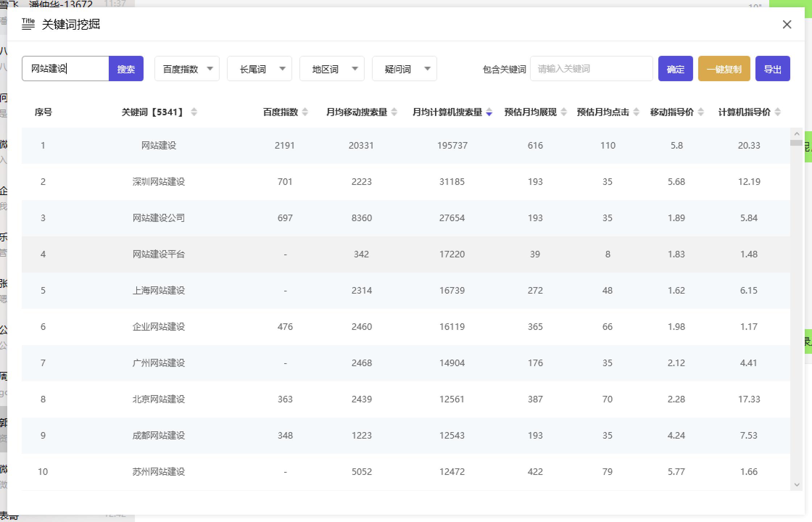
Task: Click 20.33 computer guide price cell
Action: (x=749, y=145)
